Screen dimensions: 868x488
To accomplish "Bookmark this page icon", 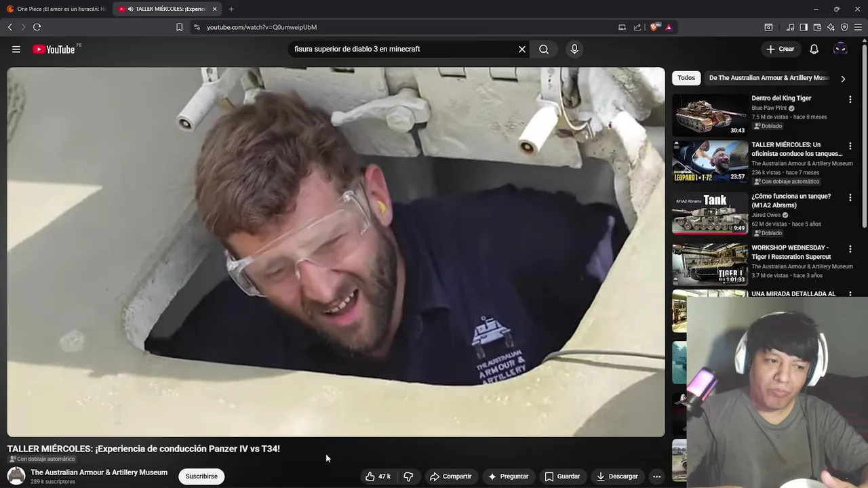I will (179, 27).
